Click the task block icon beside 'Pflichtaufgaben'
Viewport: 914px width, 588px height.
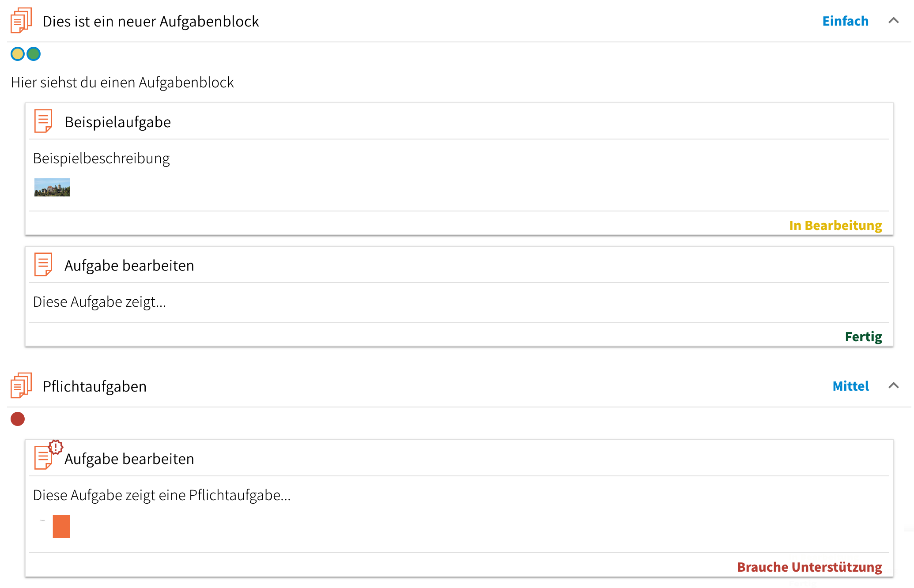(21, 385)
